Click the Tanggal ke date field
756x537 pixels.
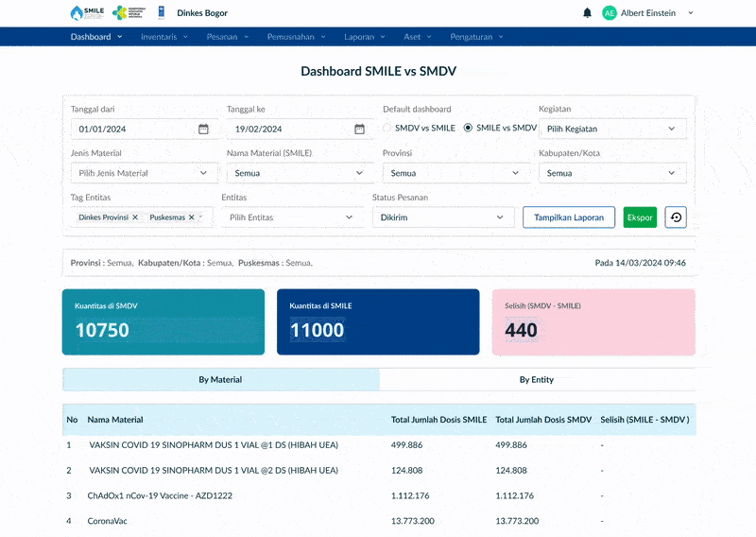pyautogui.click(x=301, y=129)
